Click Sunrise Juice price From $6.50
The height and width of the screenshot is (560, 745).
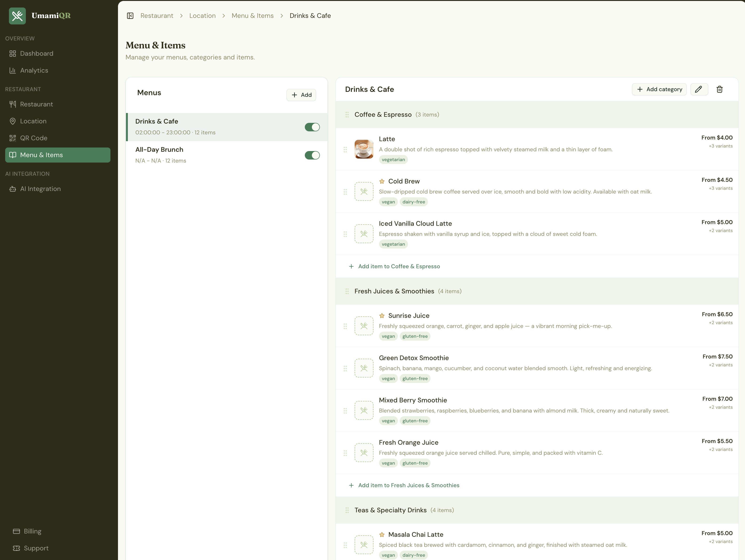tap(717, 314)
